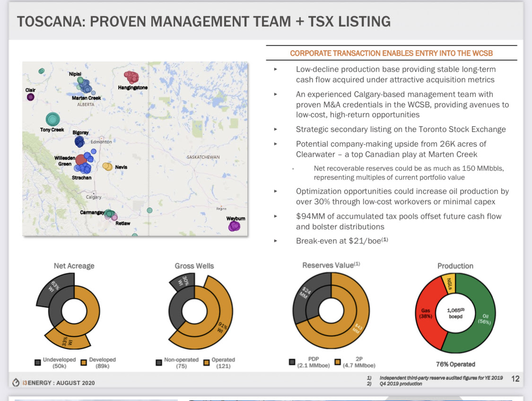
Task: Click the Retlaw map label
Action: [122, 223]
